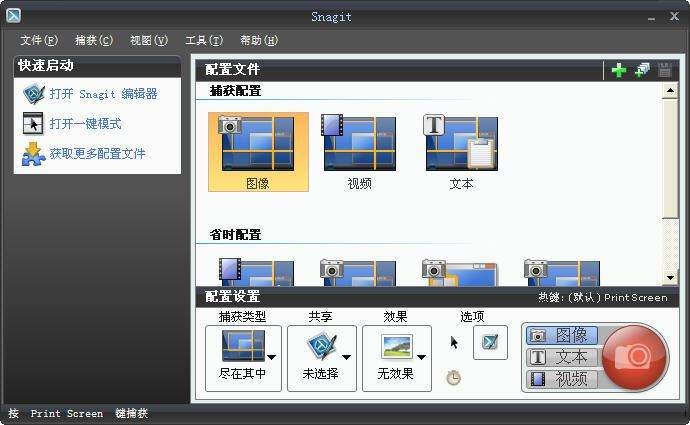Click the big red capture button

tap(635, 357)
